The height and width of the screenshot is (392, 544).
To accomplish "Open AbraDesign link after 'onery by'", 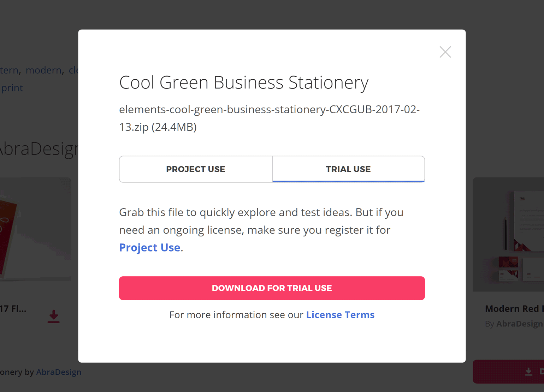I will click(59, 372).
